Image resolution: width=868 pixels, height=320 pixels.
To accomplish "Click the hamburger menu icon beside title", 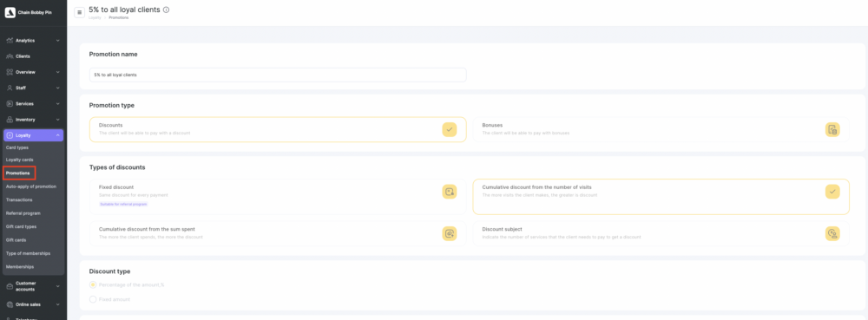I will point(79,12).
